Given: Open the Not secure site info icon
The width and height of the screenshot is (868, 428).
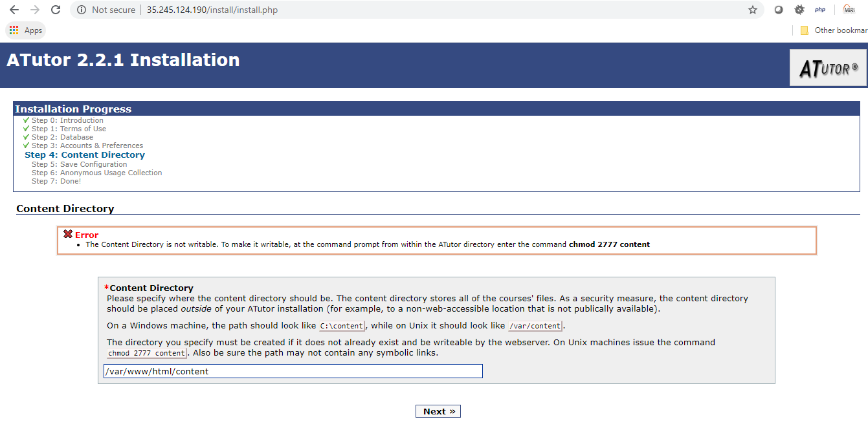Looking at the screenshot, I should point(82,10).
